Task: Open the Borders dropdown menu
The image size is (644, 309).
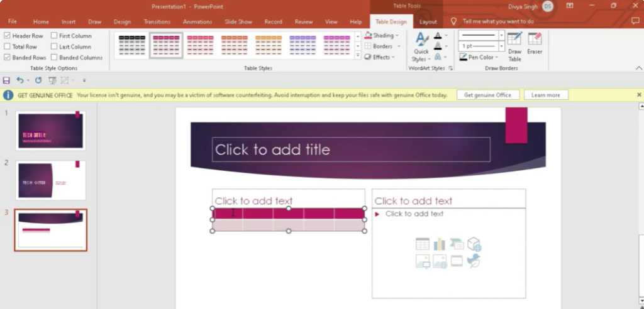Action: 382,46
